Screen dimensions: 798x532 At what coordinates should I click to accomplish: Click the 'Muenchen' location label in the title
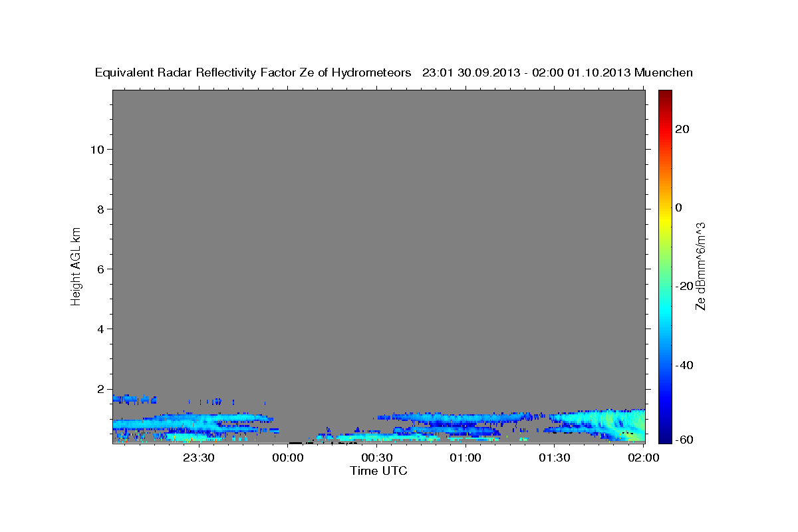click(x=664, y=73)
